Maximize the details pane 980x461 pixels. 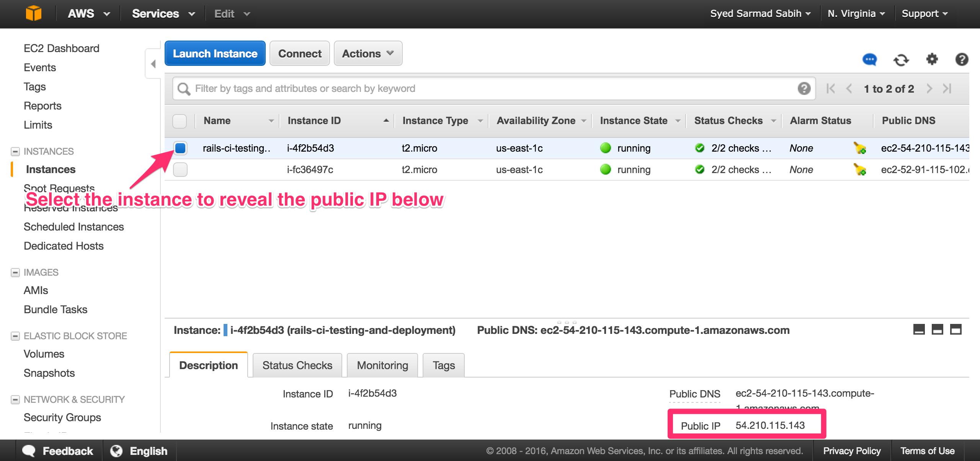click(955, 329)
